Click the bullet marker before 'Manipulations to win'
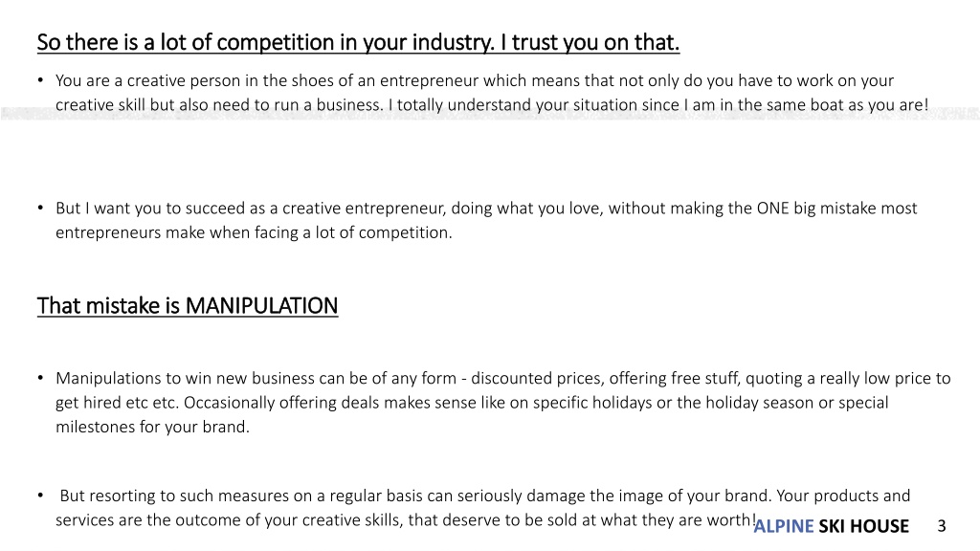 [40, 378]
